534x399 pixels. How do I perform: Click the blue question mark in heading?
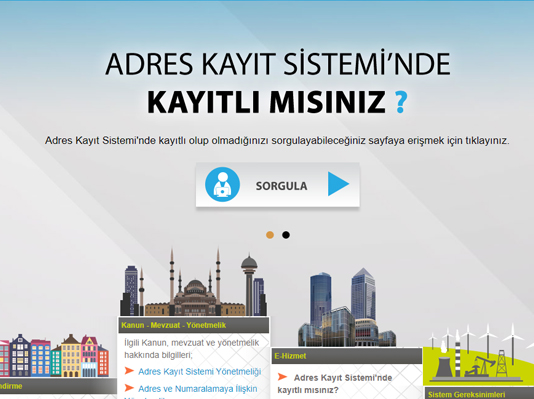click(x=401, y=101)
